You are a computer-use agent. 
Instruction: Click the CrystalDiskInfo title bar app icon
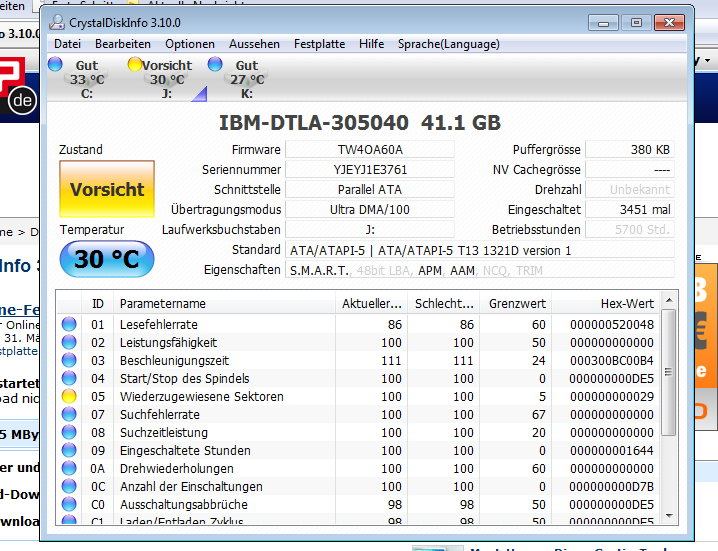pos(57,22)
